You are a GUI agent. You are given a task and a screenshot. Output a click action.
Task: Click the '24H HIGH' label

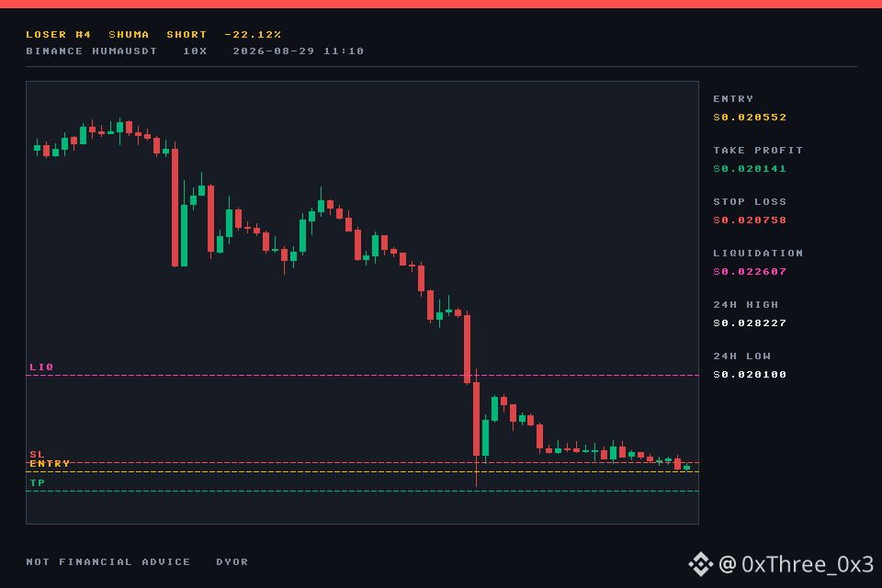(x=746, y=304)
